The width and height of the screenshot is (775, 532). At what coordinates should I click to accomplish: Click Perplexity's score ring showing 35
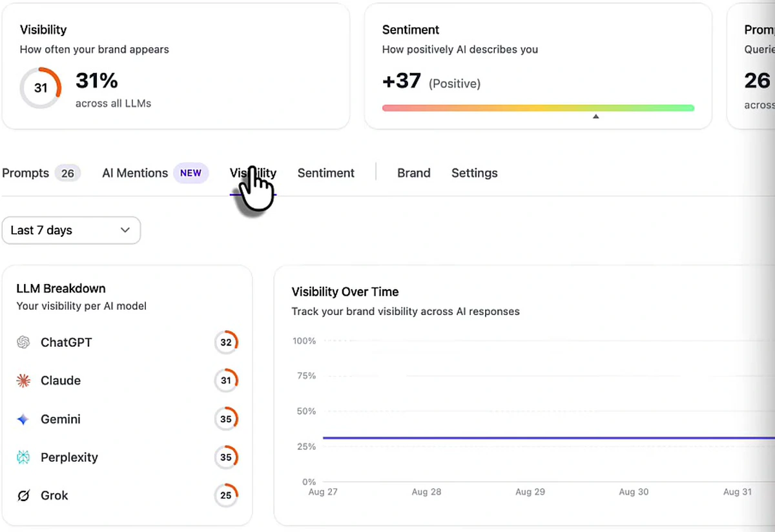226,457
